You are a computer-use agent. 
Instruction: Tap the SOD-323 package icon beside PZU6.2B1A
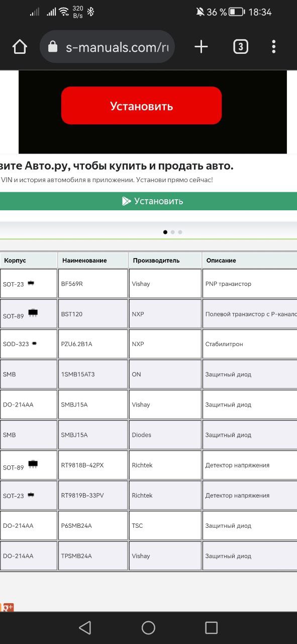pos(34,344)
